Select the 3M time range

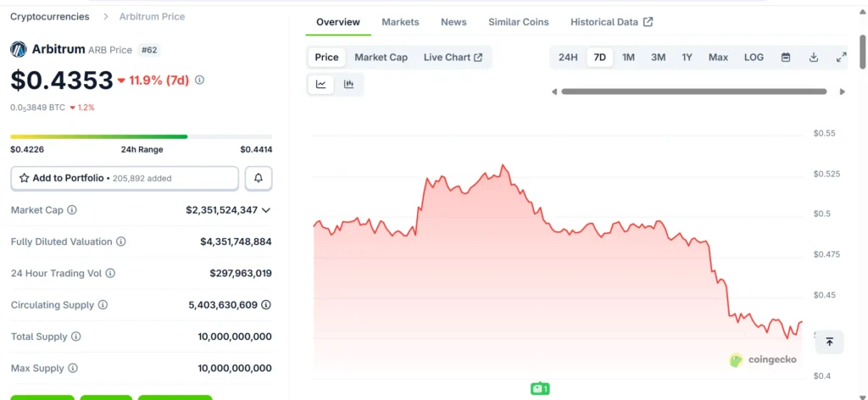(658, 57)
